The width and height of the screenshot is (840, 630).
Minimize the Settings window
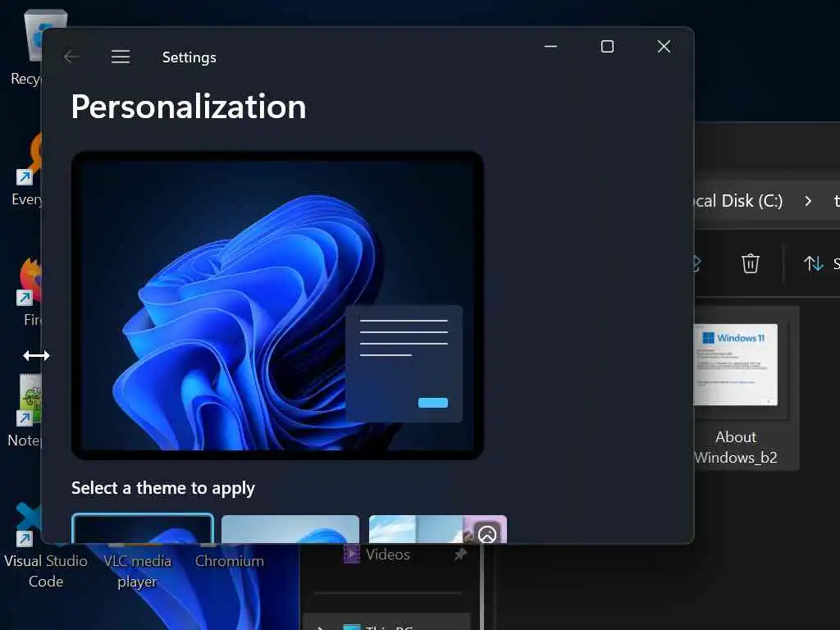(550, 47)
